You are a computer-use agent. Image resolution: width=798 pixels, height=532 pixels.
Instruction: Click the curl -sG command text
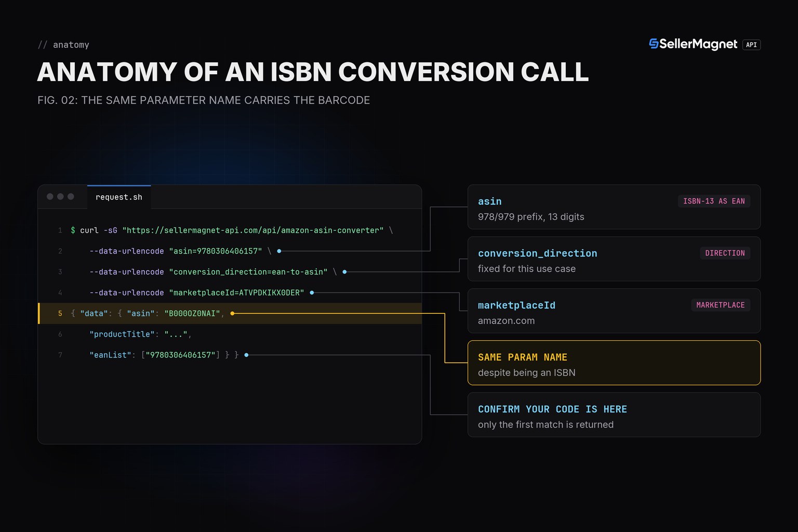click(99, 230)
